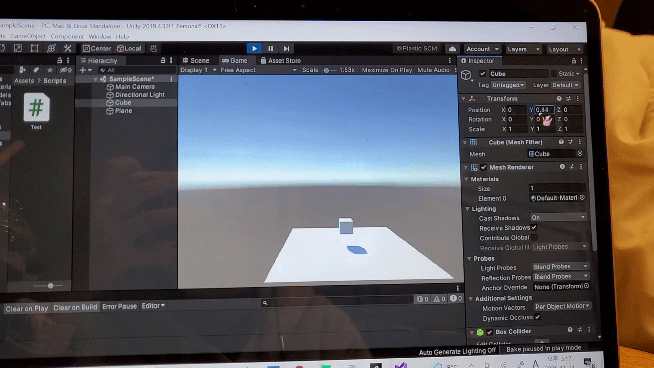Open custom editor tools icon
The height and width of the screenshot is (368, 654).
[68, 48]
